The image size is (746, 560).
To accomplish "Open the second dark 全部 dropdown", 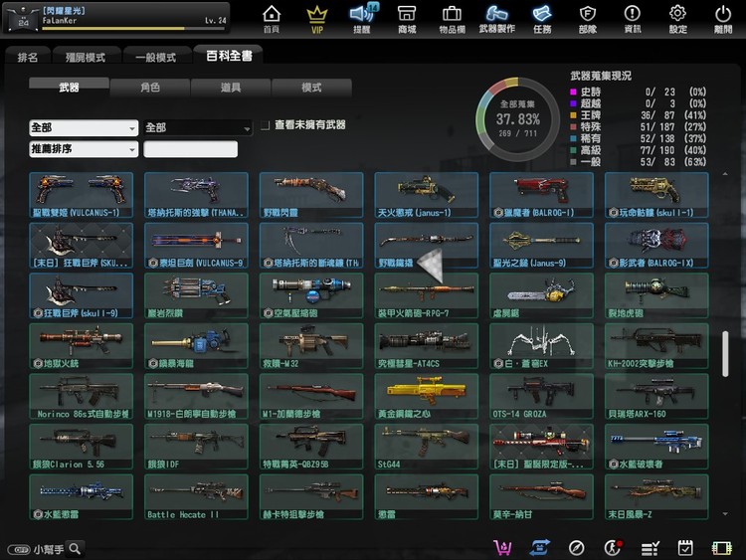I will click(198, 127).
